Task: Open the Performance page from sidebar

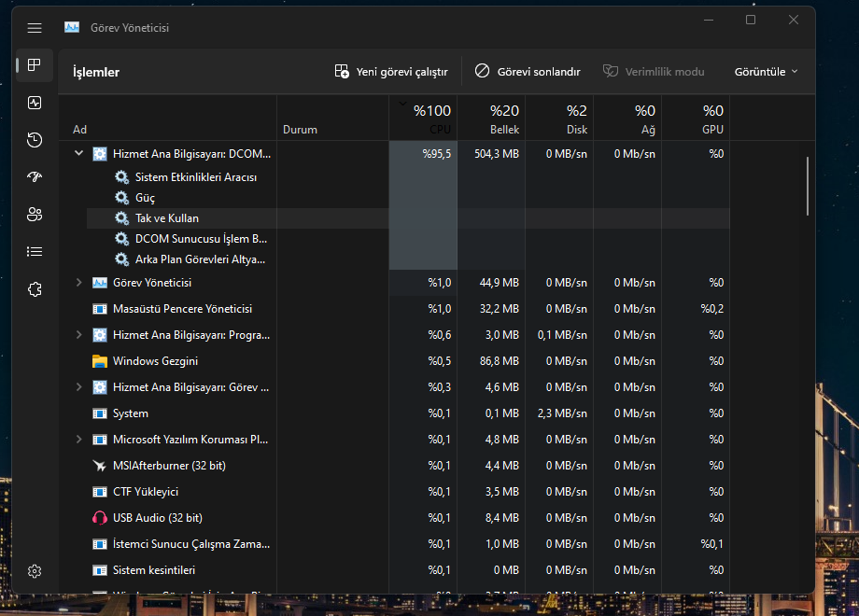Action: (x=35, y=103)
